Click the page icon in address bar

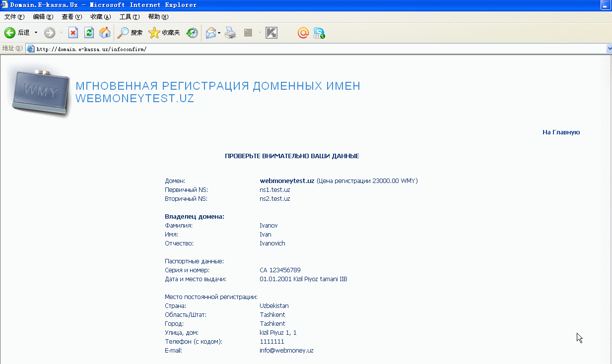click(x=31, y=49)
